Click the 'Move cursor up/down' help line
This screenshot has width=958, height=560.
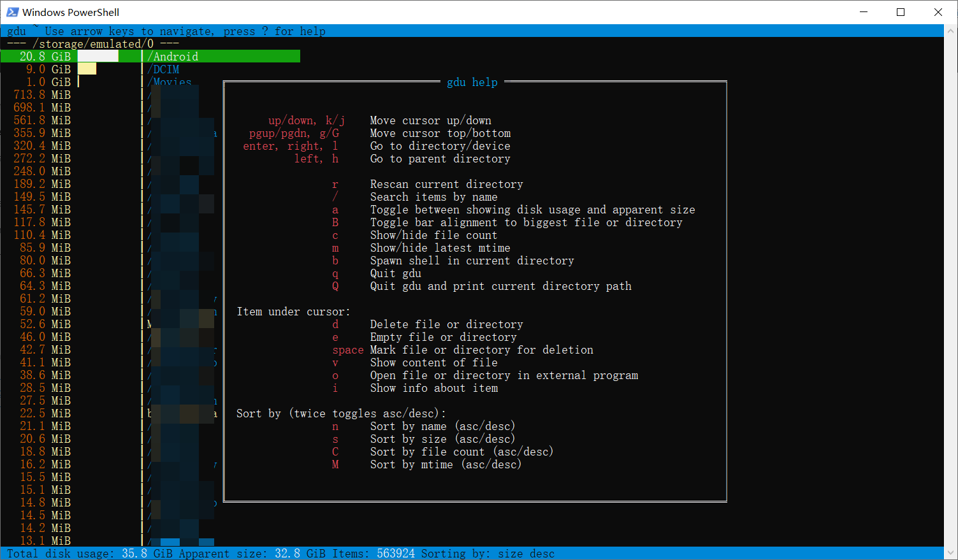pos(431,120)
